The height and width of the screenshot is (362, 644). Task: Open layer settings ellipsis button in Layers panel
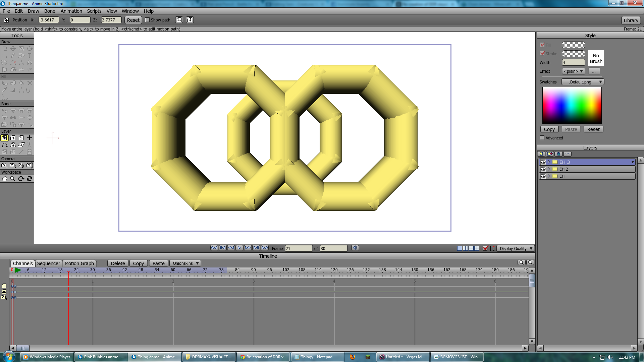pos(567,154)
